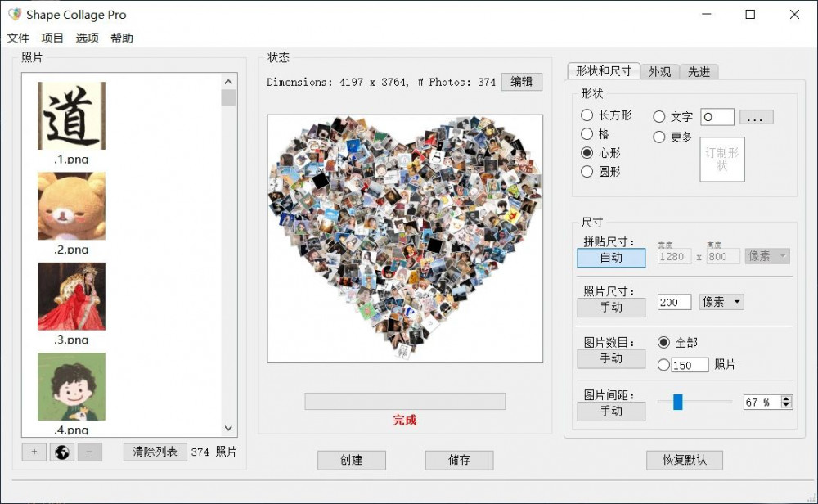Viewport: 818px width, 504px height.
Task: Click the photo size 200 input field
Action: pyautogui.click(x=674, y=302)
